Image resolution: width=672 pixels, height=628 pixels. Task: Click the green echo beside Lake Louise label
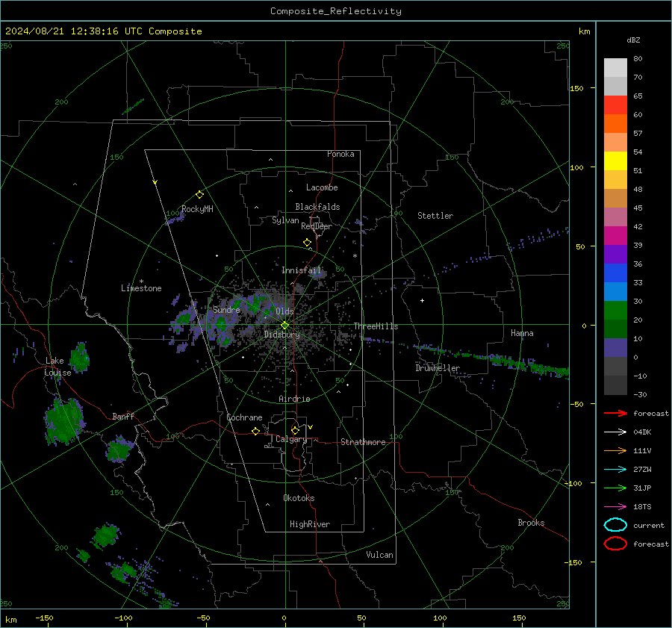pyautogui.click(x=80, y=357)
